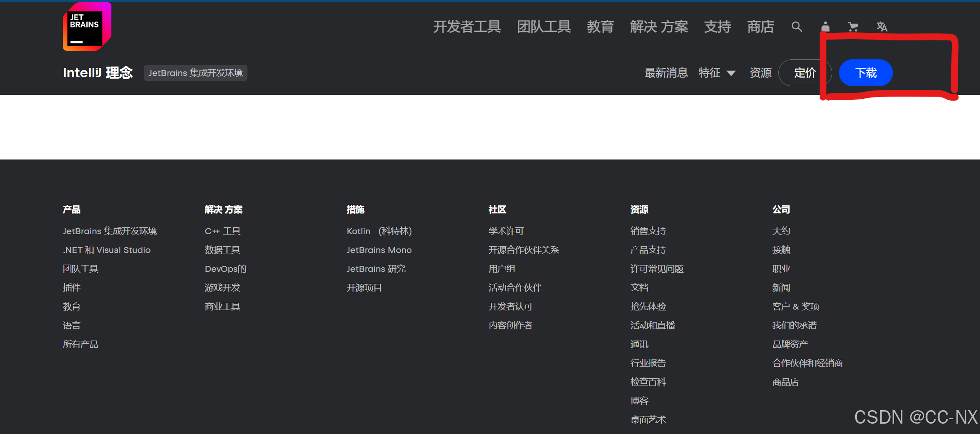Viewport: 980px width, 434px height.
Task: Open the 开发者工具 menu
Action: tap(467, 27)
